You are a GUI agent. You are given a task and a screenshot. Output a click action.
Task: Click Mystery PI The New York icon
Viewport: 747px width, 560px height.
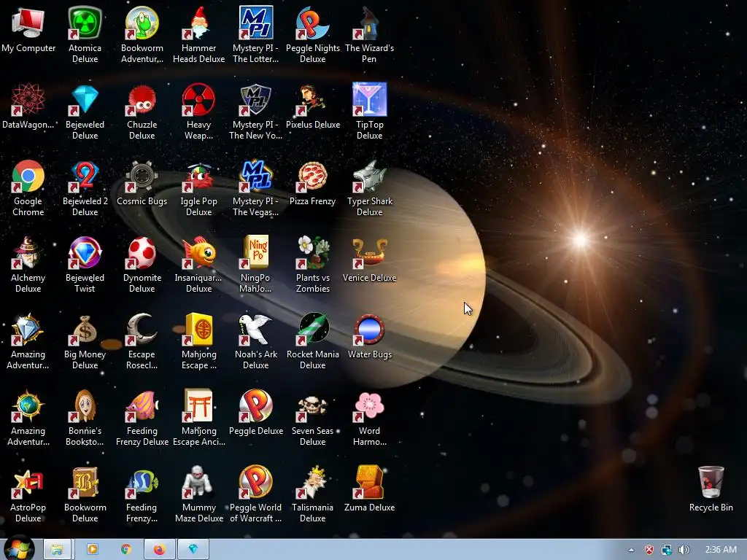(x=256, y=99)
